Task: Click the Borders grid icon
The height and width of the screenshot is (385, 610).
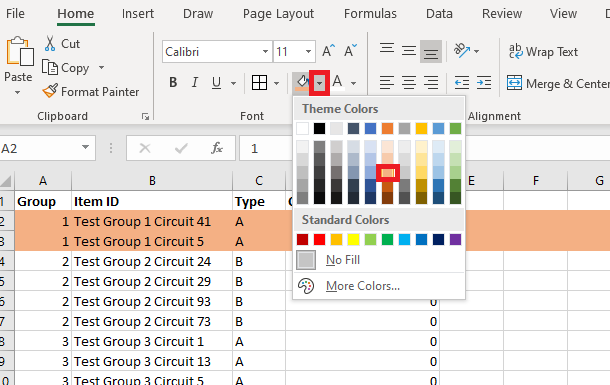Action: pyautogui.click(x=259, y=82)
